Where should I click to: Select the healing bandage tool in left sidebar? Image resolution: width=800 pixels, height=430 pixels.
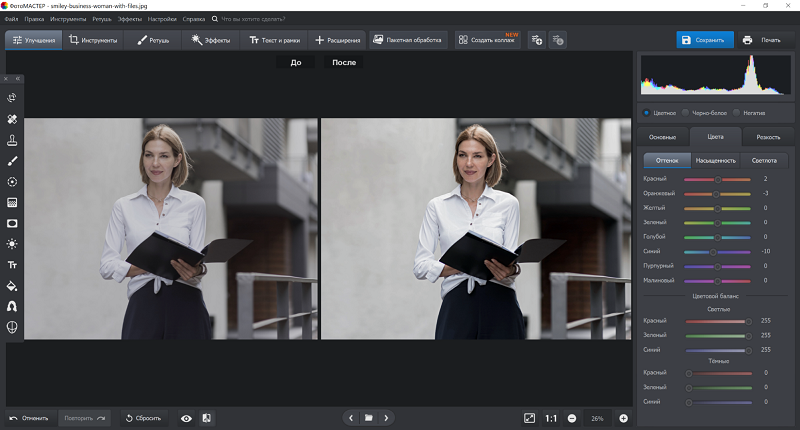pos(12,119)
